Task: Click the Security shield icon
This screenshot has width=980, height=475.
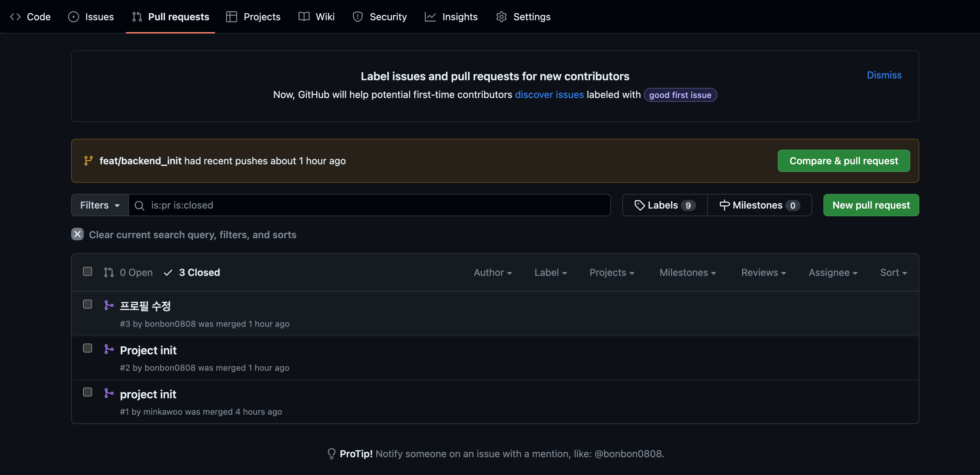Action: (x=357, y=17)
